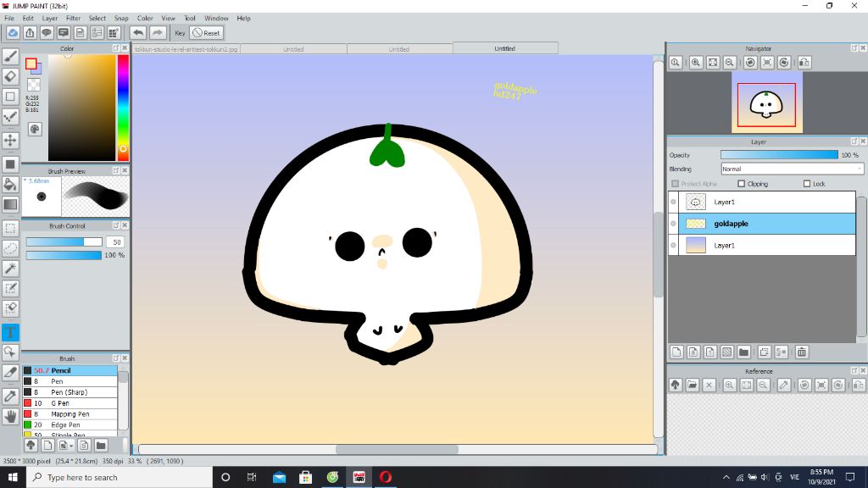Hide the Layer1 with mushroom sketch thumbnail
The image size is (868, 488).
point(673,202)
